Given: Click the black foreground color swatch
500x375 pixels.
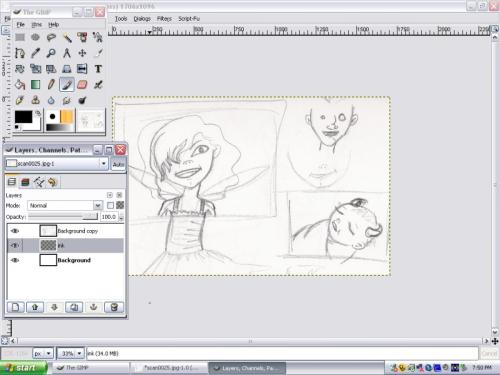Looking at the screenshot, I should tap(23, 117).
